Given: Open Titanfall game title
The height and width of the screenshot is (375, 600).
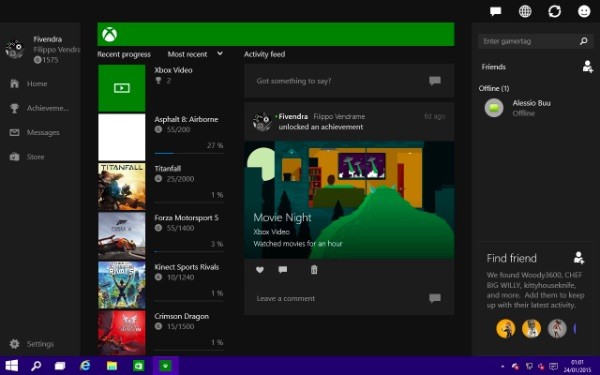Looking at the screenshot, I should pyautogui.click(x=168, y=168).
